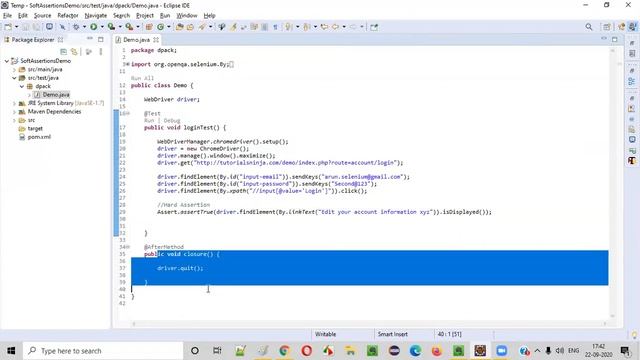Click the New Java Class icon
Image resolution: width=640 pixels, height=360 pixels.
tap(160, 27)
